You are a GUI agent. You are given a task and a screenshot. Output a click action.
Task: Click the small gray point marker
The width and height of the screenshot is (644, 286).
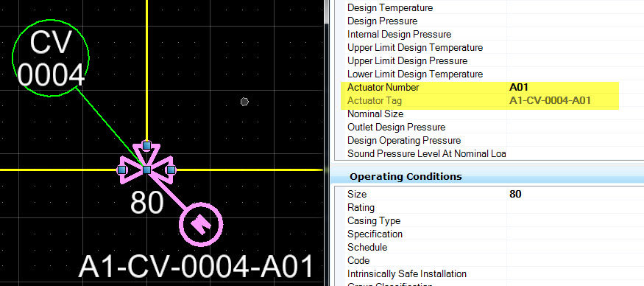244,102
